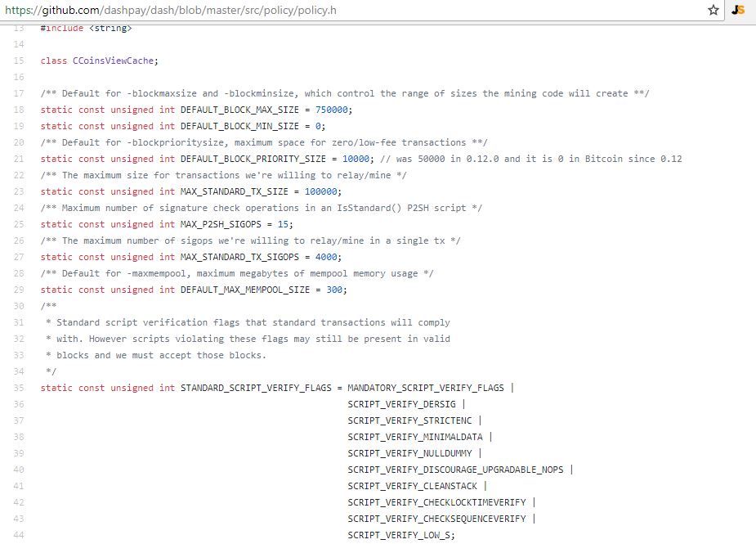Select line number 15

[19, 61]
